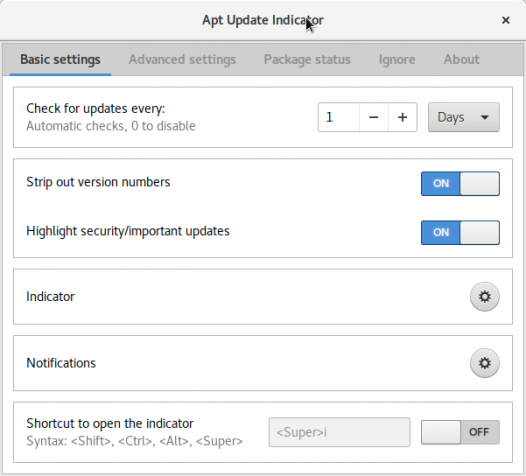This screenshot has width=526, height=476.
Task: Go to the Ignore tab
Action: (x=397, y=59)
